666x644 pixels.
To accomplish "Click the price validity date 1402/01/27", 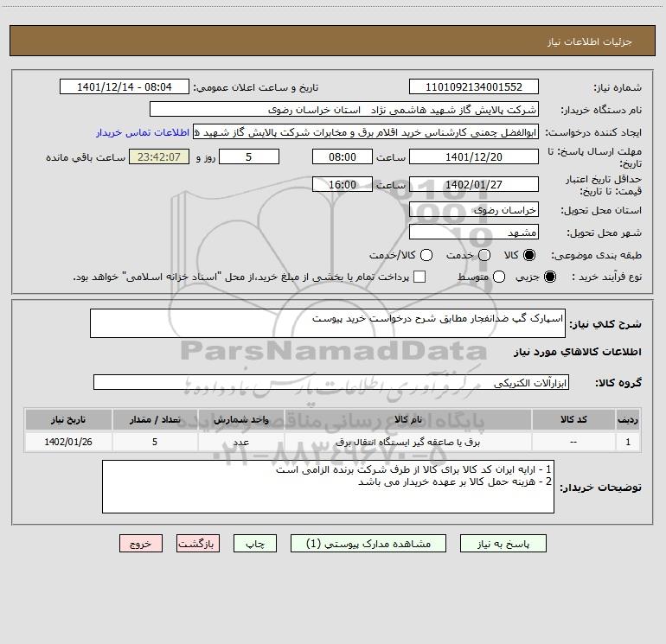I will click(x=474, y=184).
